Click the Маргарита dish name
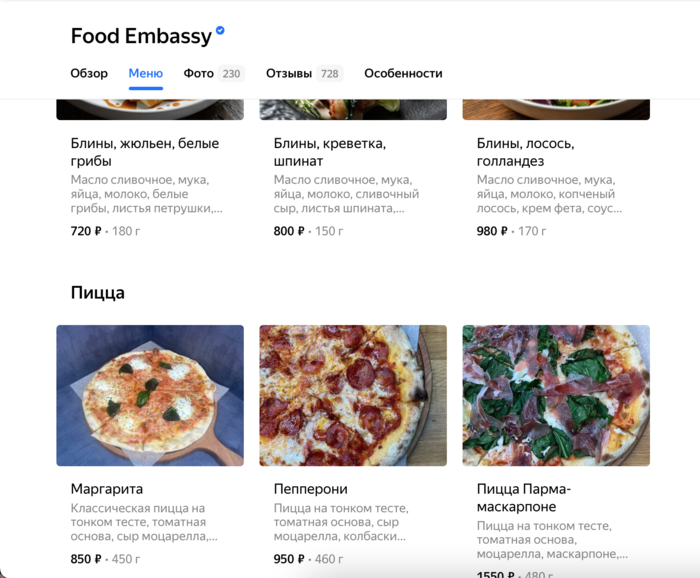The height and width of the screenshot is (578, 700). [x=107, y=489]
